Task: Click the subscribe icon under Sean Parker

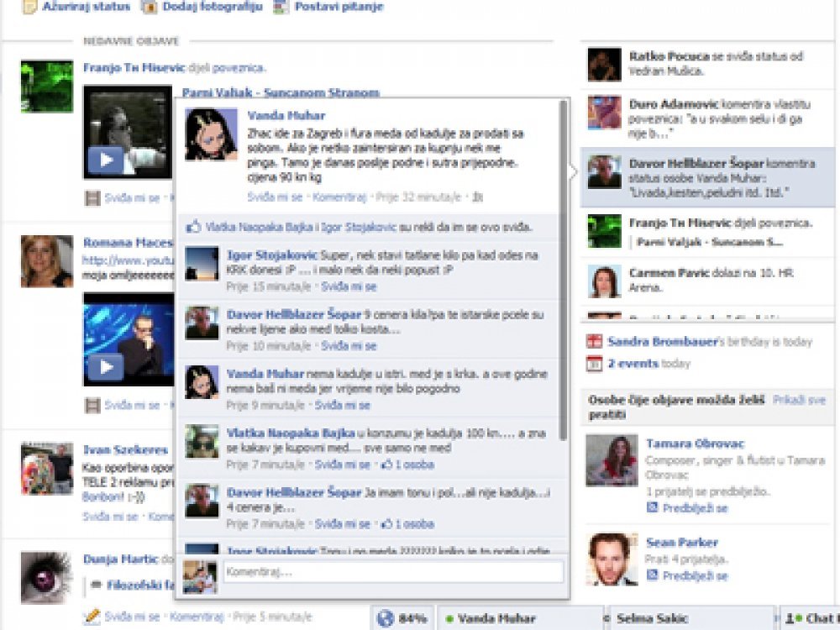Action: 652,575
